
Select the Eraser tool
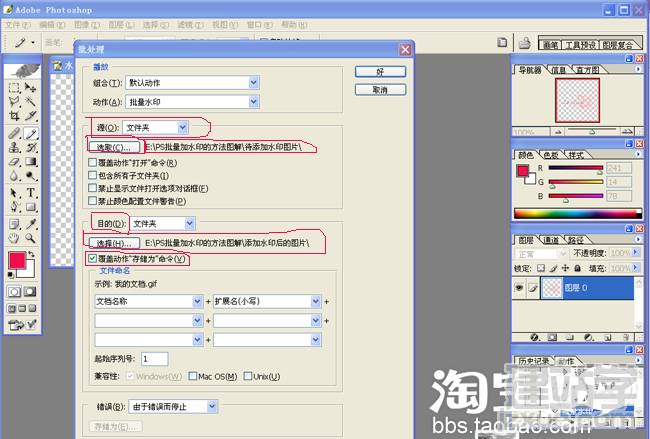[x=14, y=162]
